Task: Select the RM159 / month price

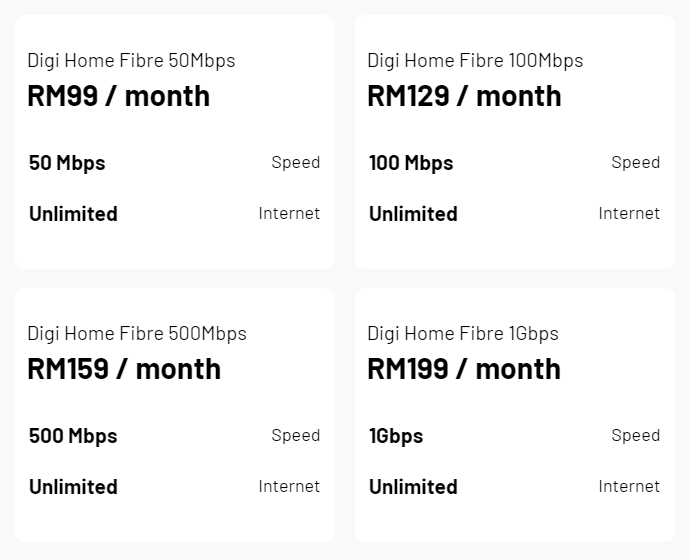Action: point(124,369)
